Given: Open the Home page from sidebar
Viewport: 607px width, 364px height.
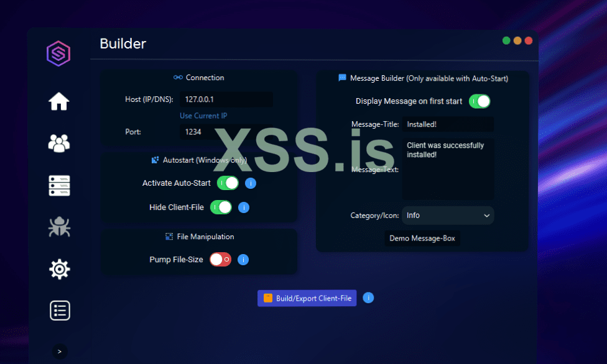Looking at the screenshot, I should (x=59, y=101).
